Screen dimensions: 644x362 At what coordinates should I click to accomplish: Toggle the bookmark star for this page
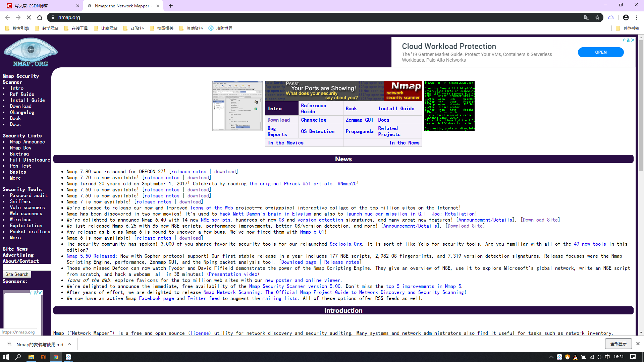point(598,17)
